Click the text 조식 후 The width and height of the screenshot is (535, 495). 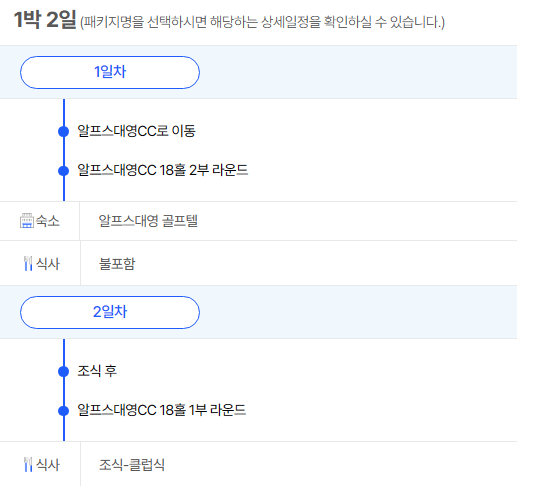[97, 371]
